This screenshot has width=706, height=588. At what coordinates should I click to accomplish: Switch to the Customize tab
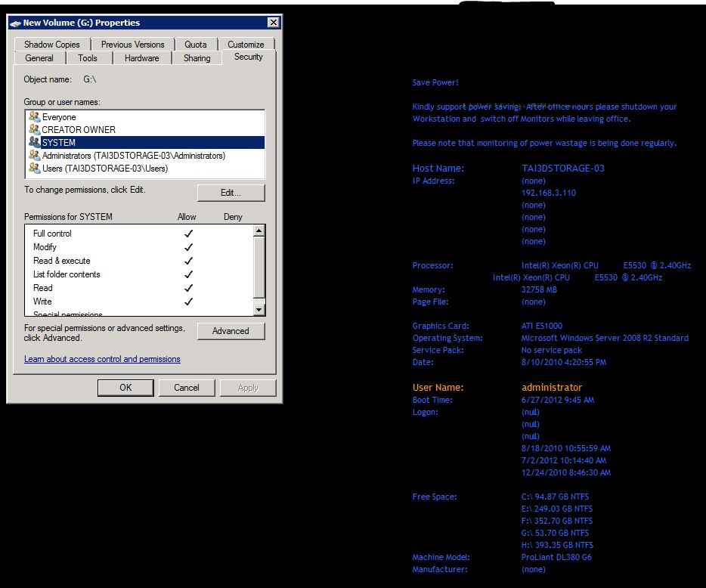click(246, 45)
